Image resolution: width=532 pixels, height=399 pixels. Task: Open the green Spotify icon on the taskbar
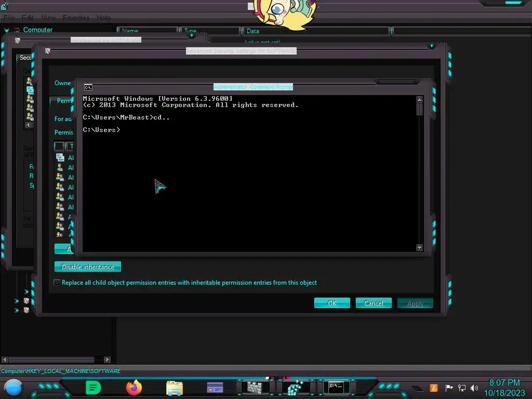click(x=94, y=388)
